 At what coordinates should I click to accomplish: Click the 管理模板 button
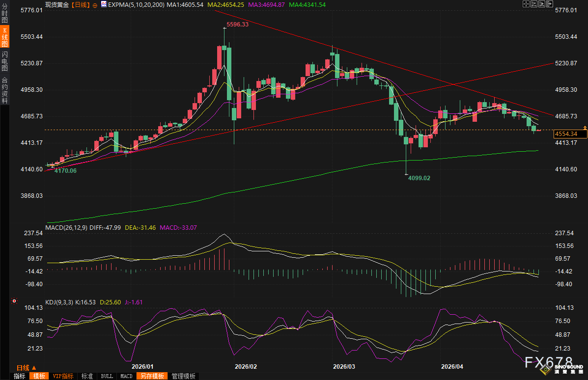(x=183, y=376)
